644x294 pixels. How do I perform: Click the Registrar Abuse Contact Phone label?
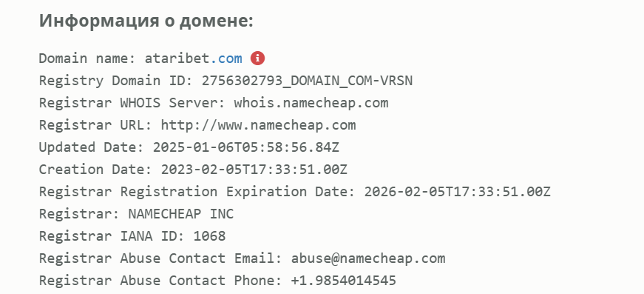161,281
